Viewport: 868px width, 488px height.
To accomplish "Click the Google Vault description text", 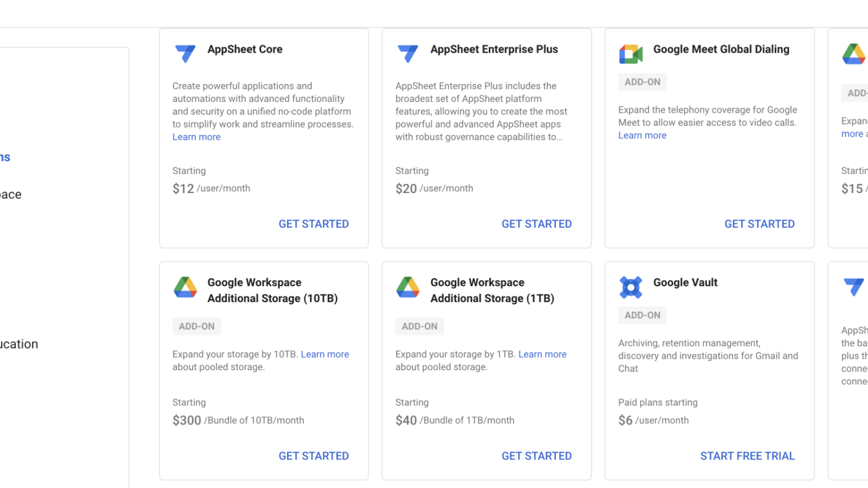I will 708,356.
